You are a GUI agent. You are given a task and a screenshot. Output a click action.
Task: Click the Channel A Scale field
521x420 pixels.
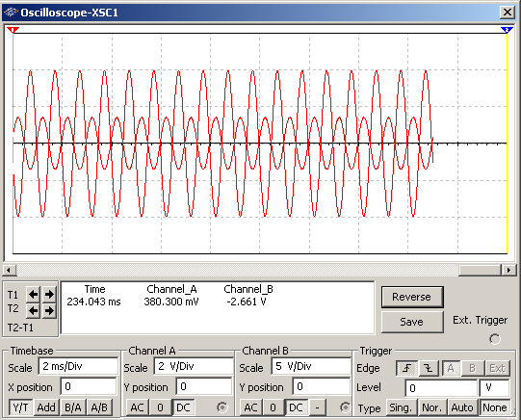tap(194, 366)
